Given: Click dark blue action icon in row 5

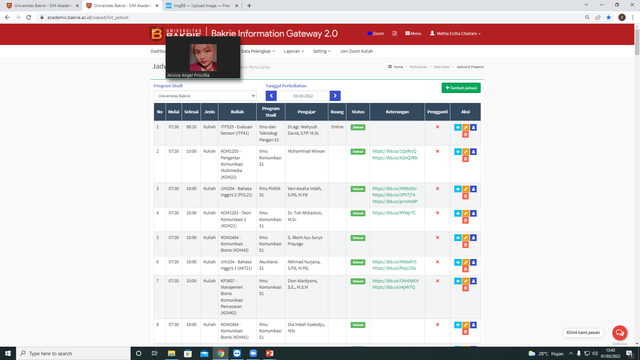Looking at the screenshot, I should 473,238.
